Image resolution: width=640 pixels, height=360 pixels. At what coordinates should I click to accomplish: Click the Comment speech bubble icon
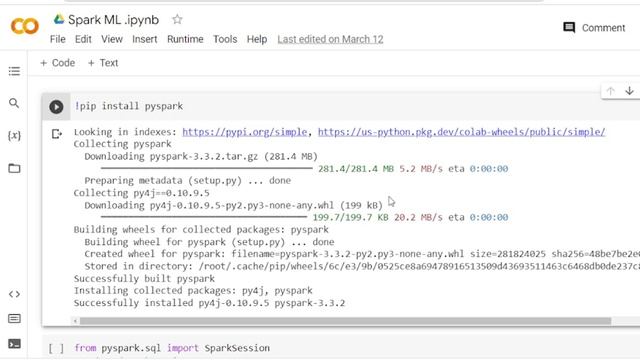[x=569, y=28]
